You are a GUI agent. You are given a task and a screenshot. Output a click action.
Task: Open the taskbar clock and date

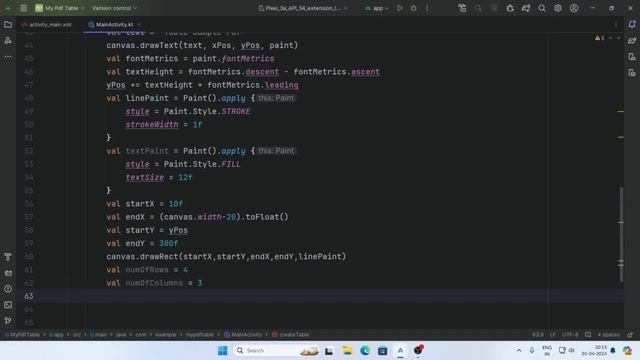[594, 350]
